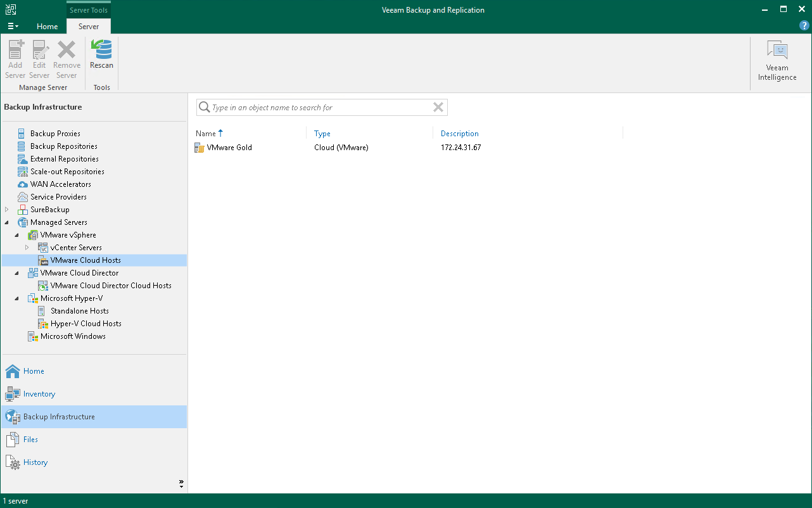Click the External Repositories icon

pyautogui.click(x=23, y=159)
